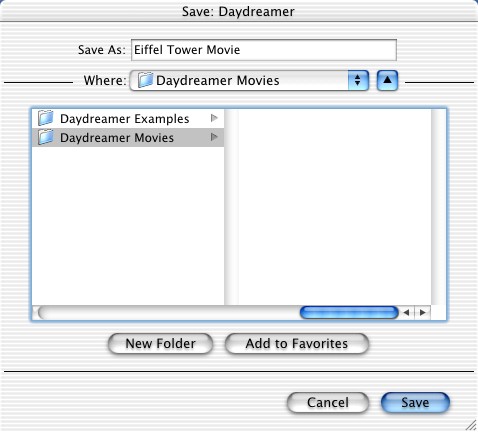Select the Daydreamer Examples folder name
478x432 pixels.
[x=125, y=119]
